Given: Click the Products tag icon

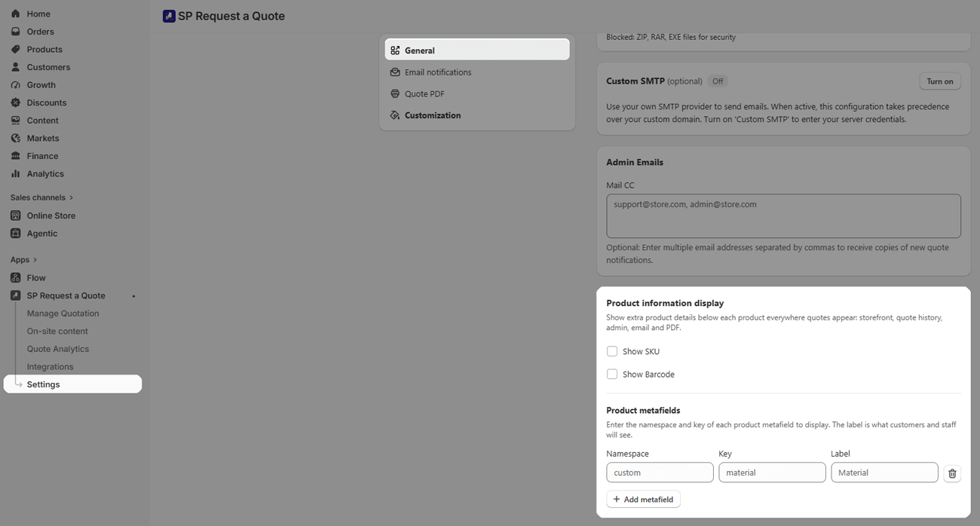Looking at the screenshot, I should tap(15, 49).
